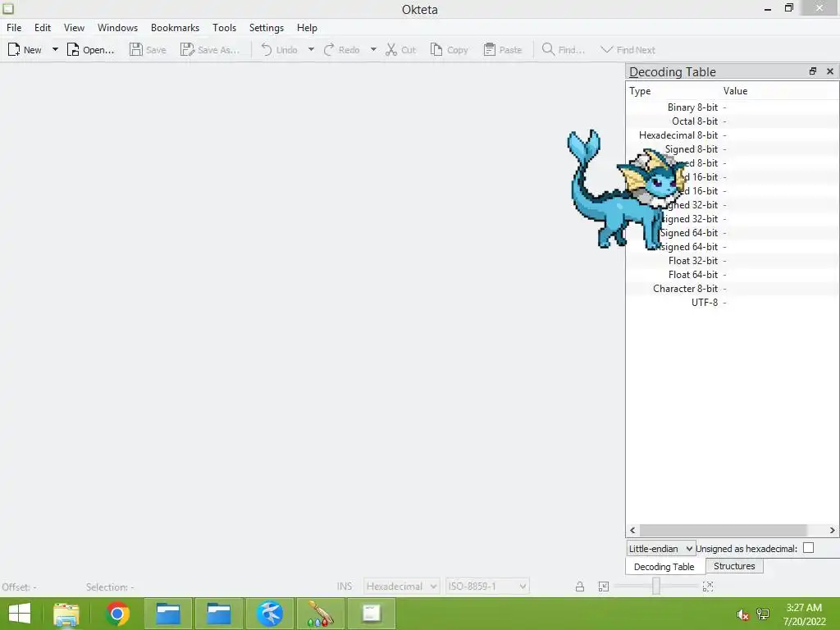Create a new document with New

coord(25,50)
